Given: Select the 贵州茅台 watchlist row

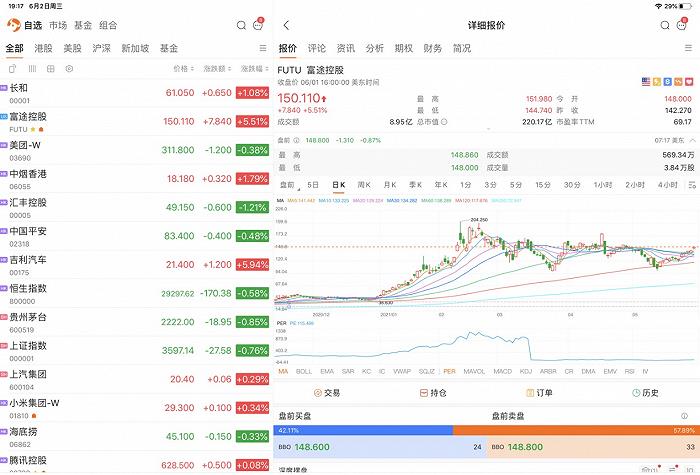Looking at the screenshot, I should point(135,322).
